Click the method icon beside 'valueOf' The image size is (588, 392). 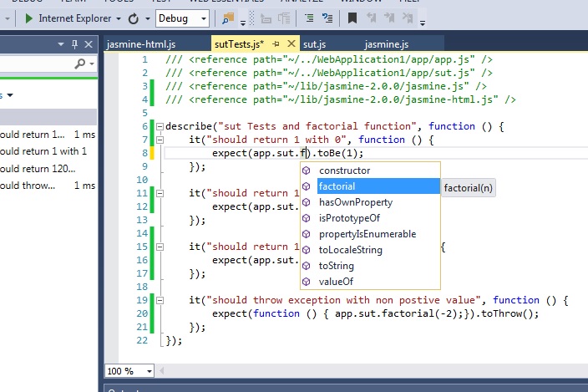(x=307, y=282)
